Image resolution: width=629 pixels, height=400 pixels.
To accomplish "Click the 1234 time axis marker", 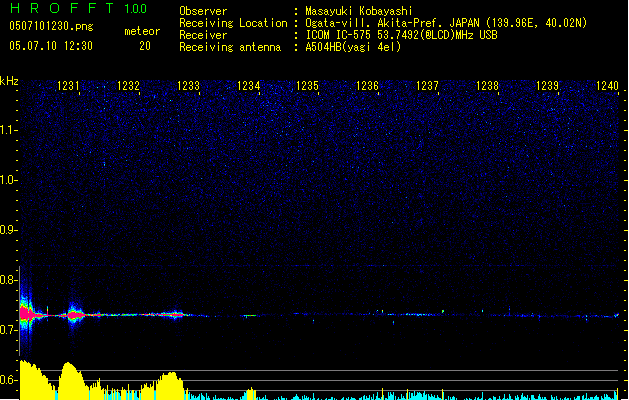I will 248,86.
